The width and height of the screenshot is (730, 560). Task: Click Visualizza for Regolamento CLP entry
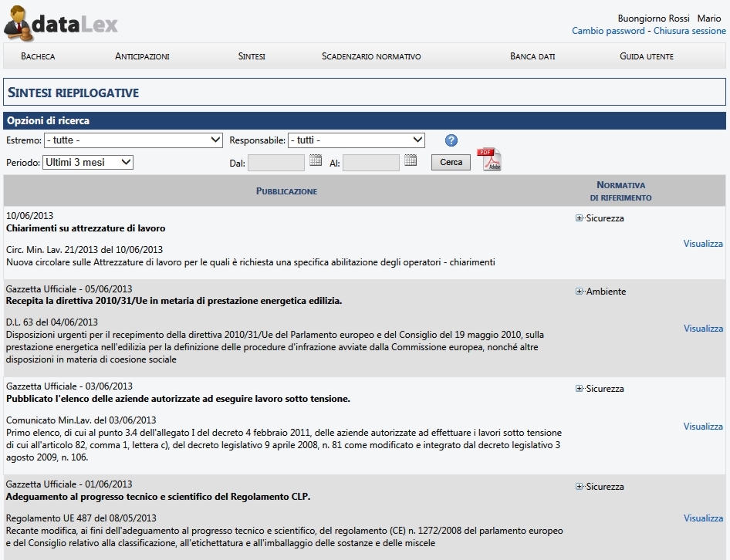(x=703, y=518)
